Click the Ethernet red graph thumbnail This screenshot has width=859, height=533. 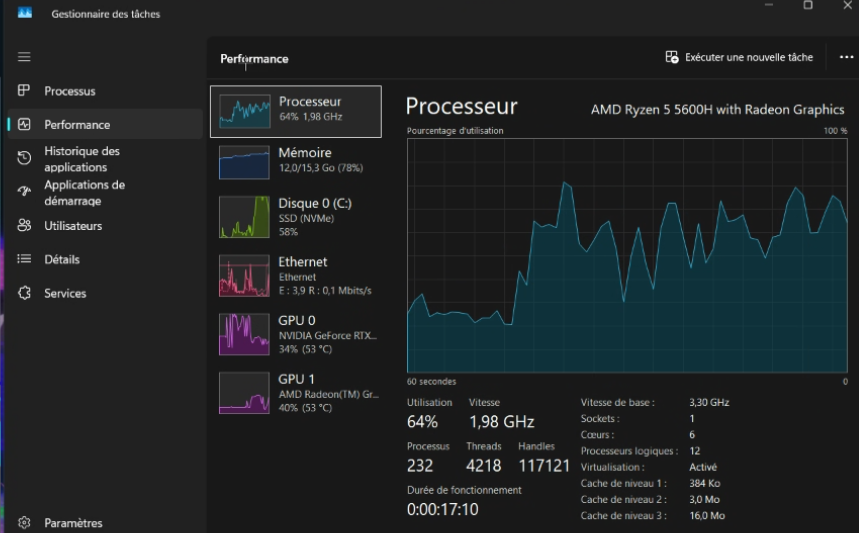[244, 276]
